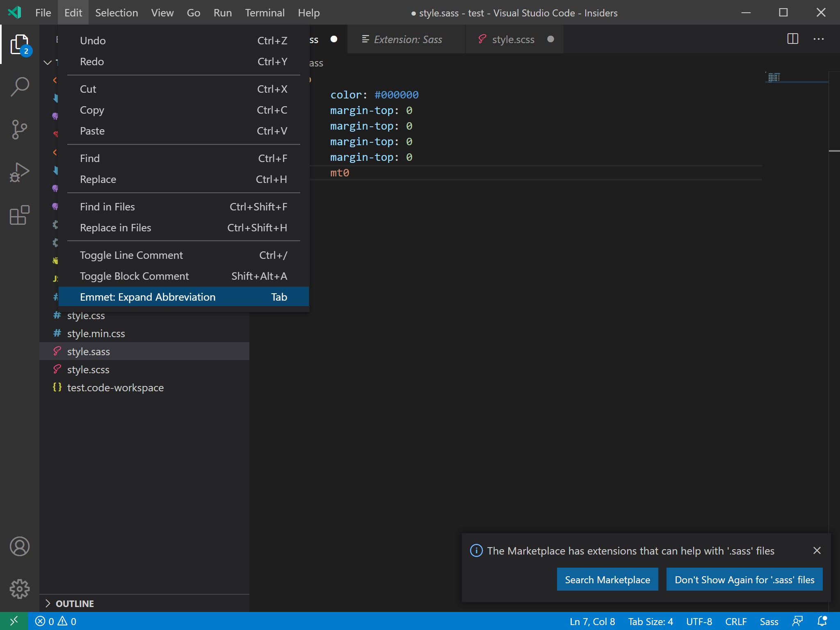Click the #000000 color value in the code
This screenshot has width=840, height=630.
pos(396,94)
